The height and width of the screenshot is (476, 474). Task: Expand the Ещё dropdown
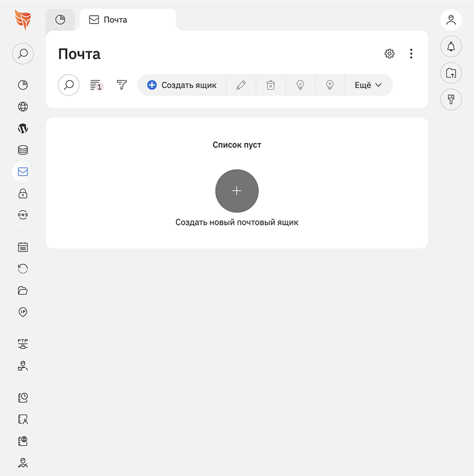coord(368,85)
